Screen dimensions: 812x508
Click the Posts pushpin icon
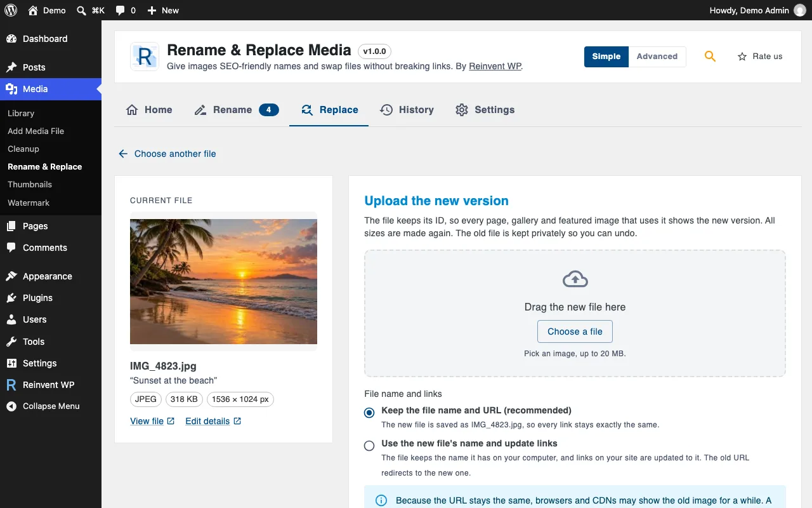pyautogui.click(x=11, y=67)
